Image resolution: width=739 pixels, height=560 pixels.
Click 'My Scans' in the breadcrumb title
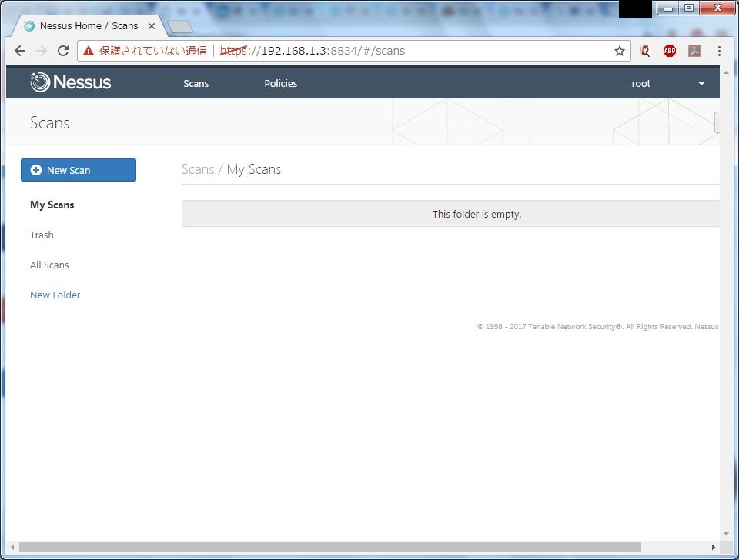[254, 169]
